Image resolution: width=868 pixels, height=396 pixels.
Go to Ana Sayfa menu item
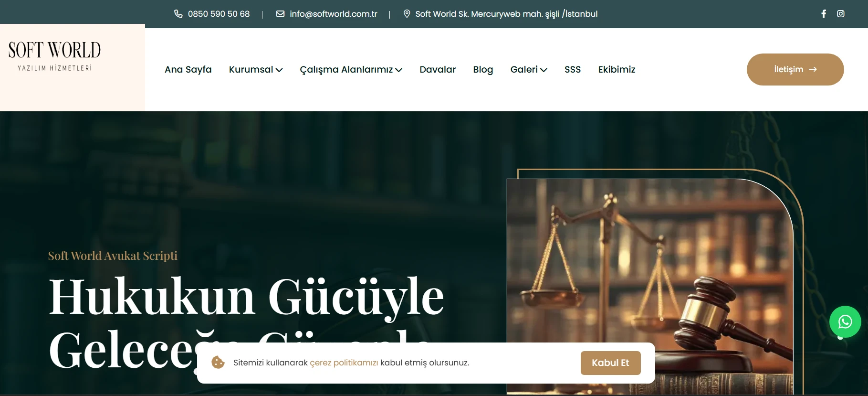coord(188,70)
